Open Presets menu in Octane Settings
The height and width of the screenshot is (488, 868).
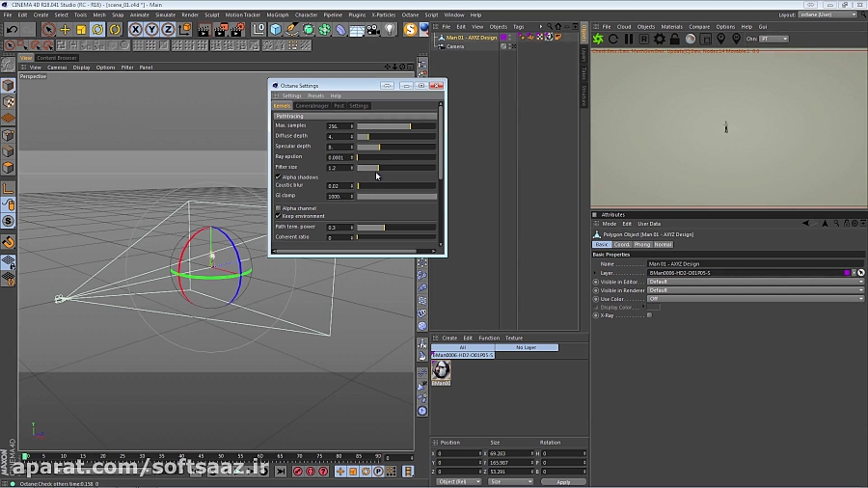pyautogui.click(x=315, y=95)
